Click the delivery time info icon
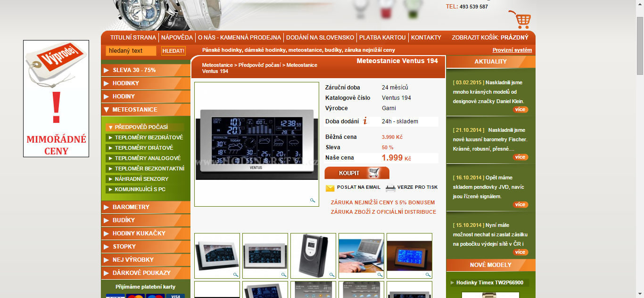 [365, 121]
